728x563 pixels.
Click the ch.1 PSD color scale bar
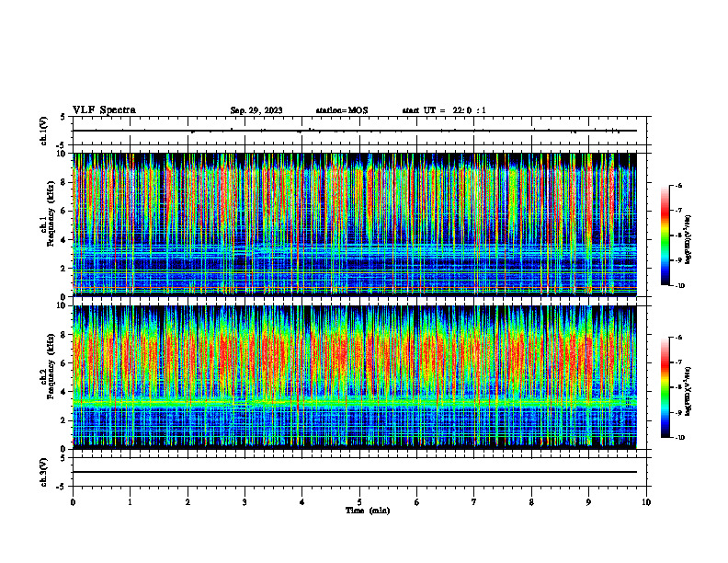tap(665, 236)
